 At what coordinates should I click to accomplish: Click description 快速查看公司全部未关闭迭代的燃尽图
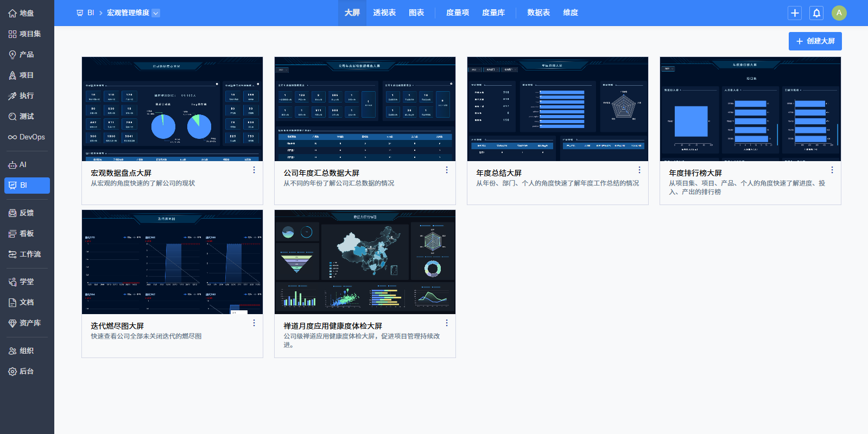click(x=146, y=336)
